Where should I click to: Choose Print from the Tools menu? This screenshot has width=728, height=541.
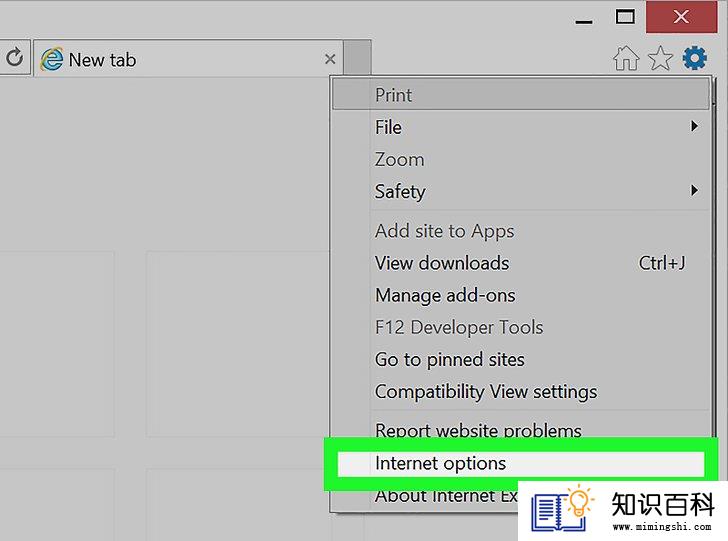pyautogui.click(x=521, y=95)
